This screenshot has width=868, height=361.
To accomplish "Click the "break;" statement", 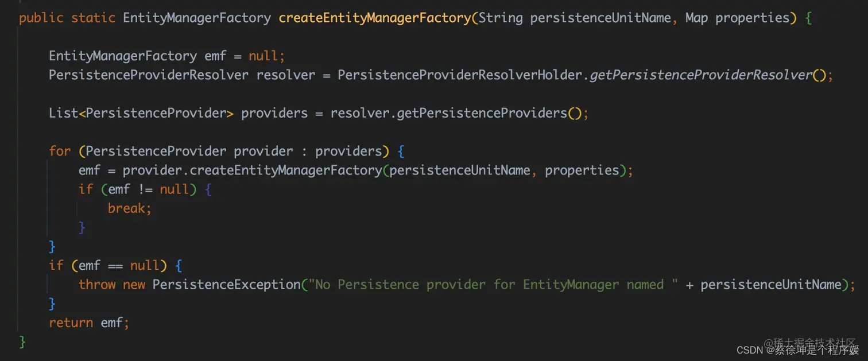I will (130, 208).
